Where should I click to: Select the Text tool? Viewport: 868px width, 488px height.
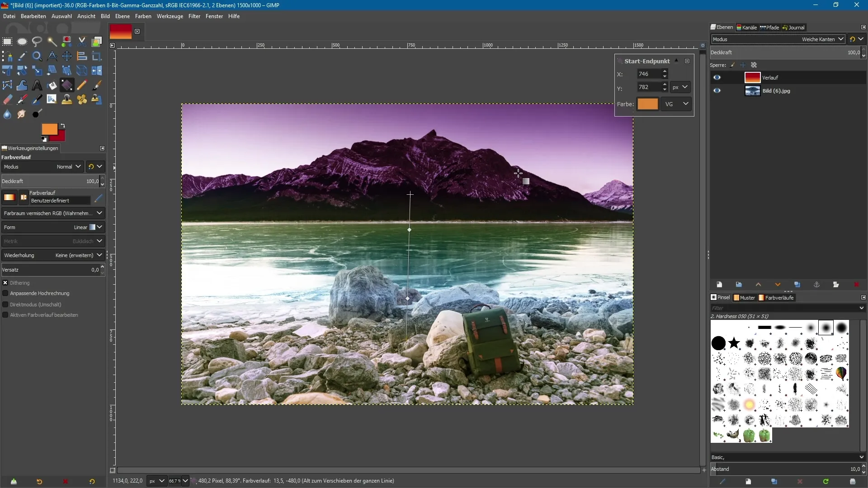[37, 85]
